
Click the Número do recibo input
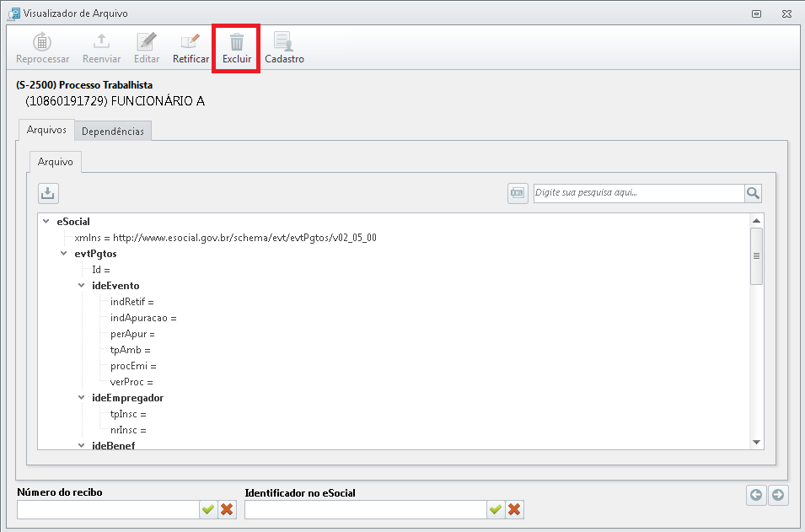point(108,509)
